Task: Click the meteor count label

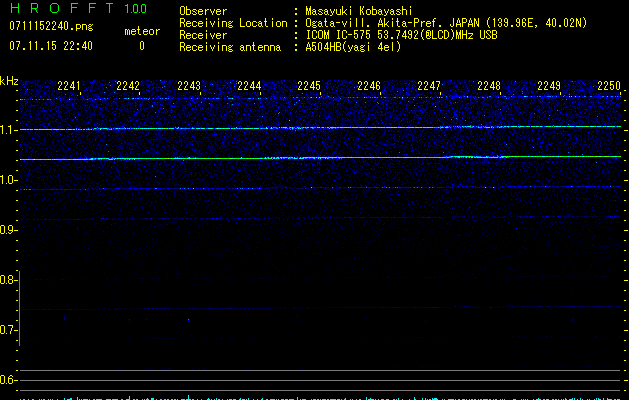Action: point(141,31)
